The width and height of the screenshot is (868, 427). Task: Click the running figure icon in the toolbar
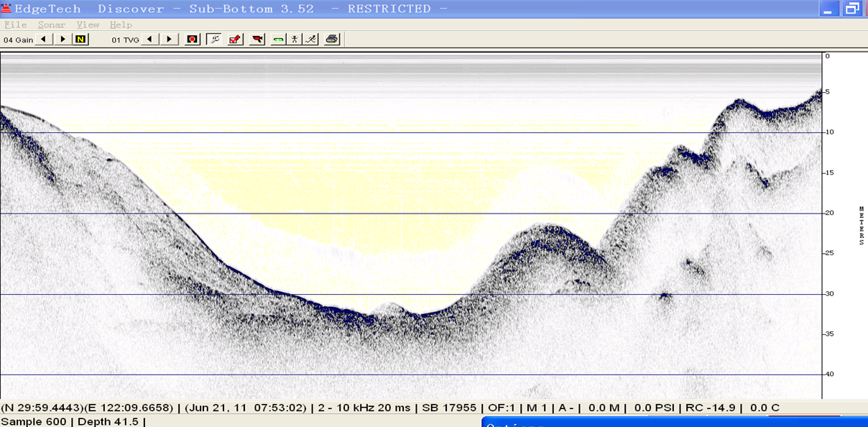(310, 39)
